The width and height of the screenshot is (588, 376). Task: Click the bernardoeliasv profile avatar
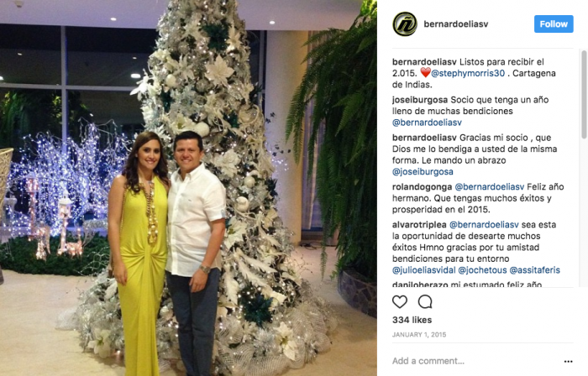click(405, 24)
